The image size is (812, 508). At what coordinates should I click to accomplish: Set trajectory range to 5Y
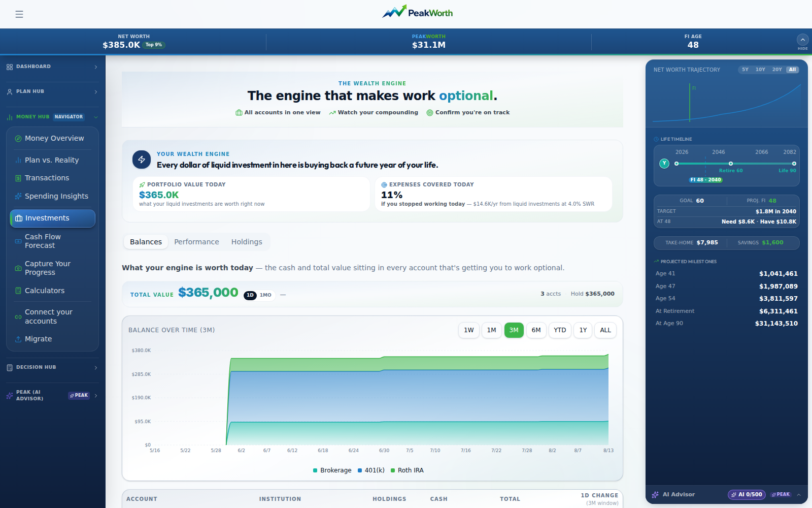point(745,70)
